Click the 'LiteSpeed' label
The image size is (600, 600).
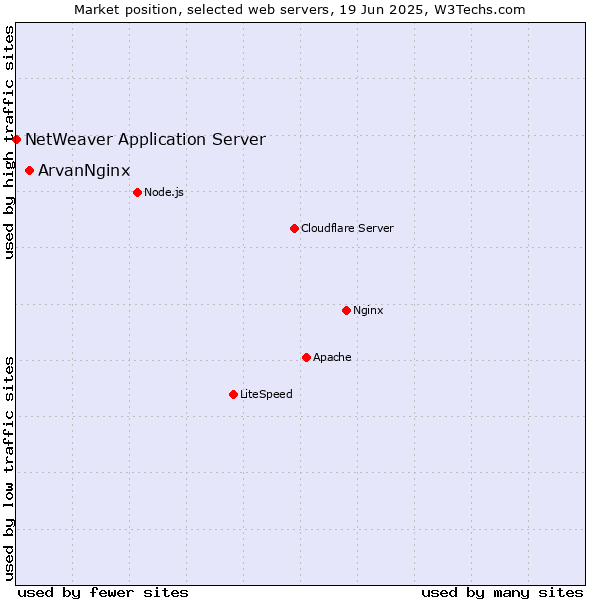(266, 394)
